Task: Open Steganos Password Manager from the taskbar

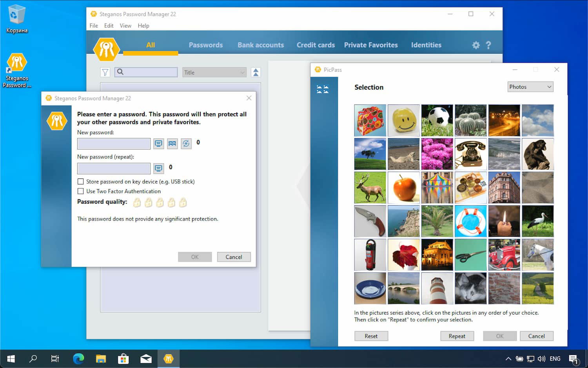Action: click(169, 358)
